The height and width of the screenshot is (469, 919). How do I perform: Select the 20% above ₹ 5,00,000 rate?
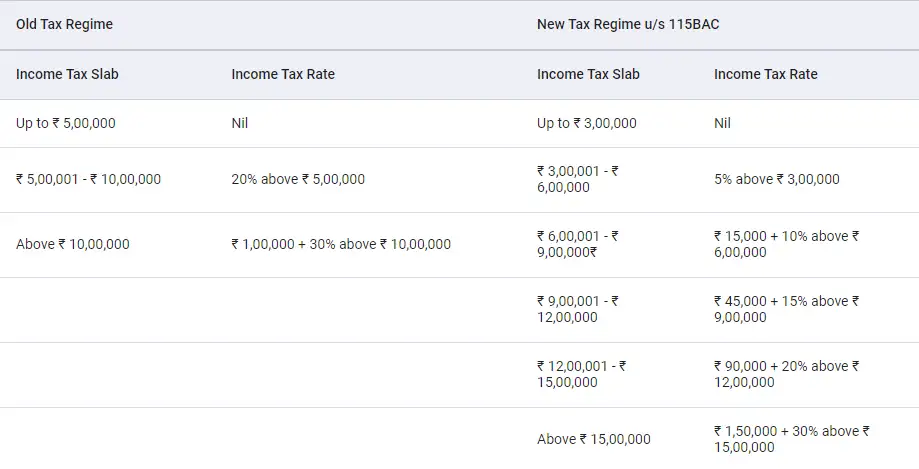tap(298, 179)
